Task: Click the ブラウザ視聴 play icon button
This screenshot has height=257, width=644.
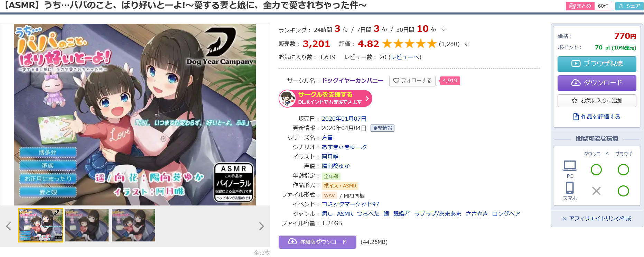Action: [597, 64]
